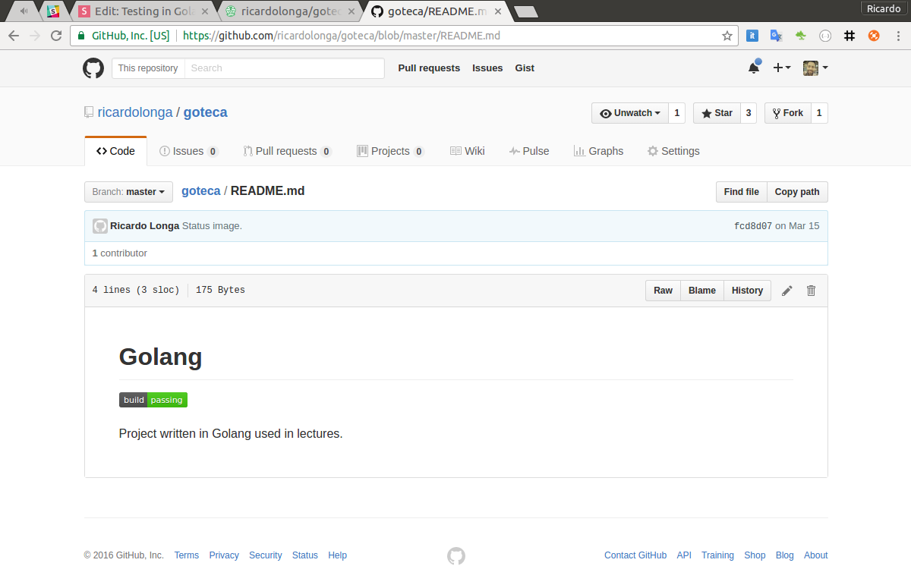
Task: Open the Branch master dropdown
Action: (x=128, y=192)
